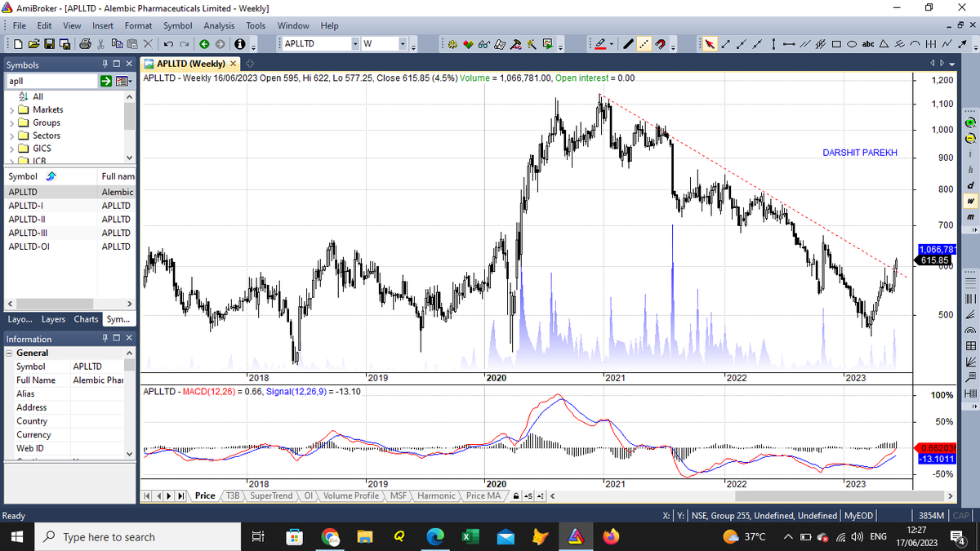Expand the Sectors tree folder

(x=10, y=136)
